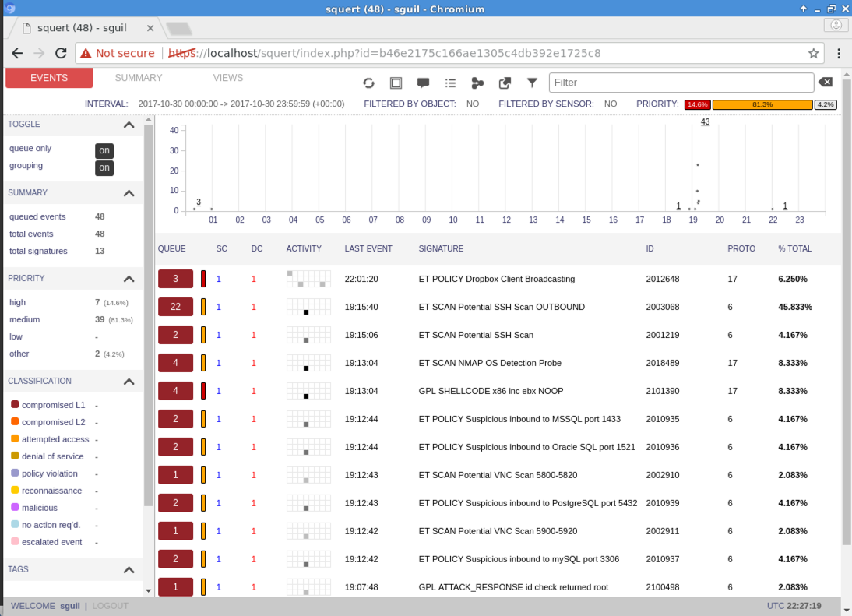
Task: Open the comments speech bubble icon
Action: [423, 83]
